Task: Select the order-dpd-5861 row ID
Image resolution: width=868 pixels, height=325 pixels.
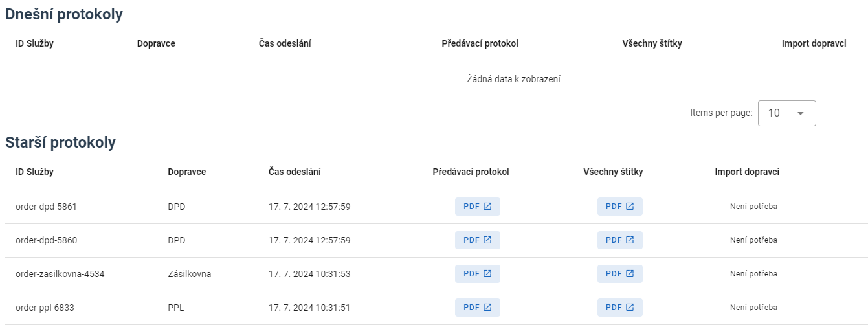Action: [47, 207]
